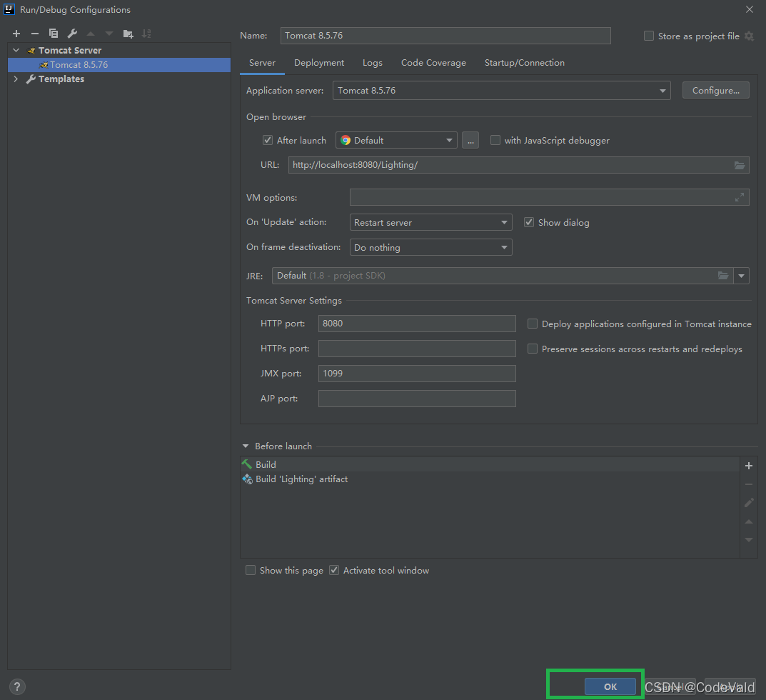
Task: Select Build 'Lighting' artifact row
Action: 490,479
